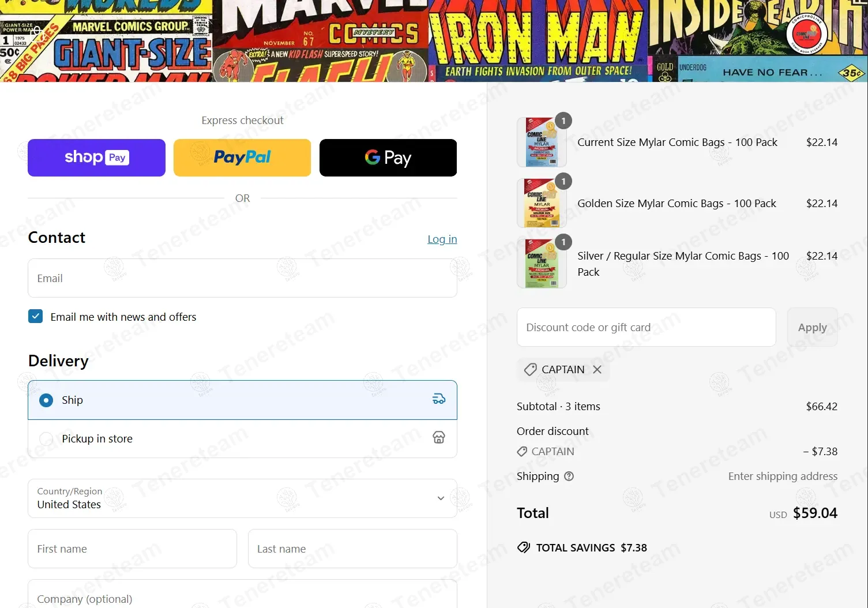Click the Total Savings tag icon

[524, 548]
